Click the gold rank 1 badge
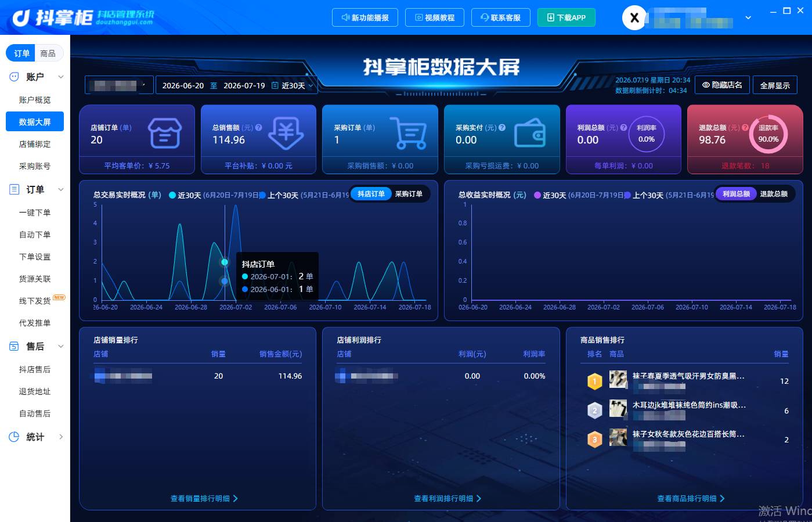Viewport: 812px width, 522px height. click(594, 381)
